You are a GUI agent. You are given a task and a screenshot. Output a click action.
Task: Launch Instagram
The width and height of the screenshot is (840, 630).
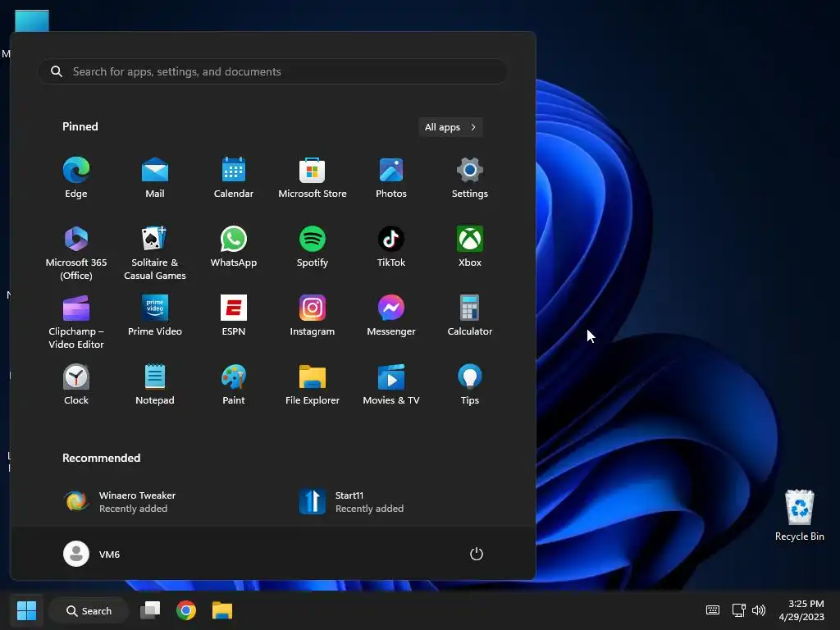(313, 316)
